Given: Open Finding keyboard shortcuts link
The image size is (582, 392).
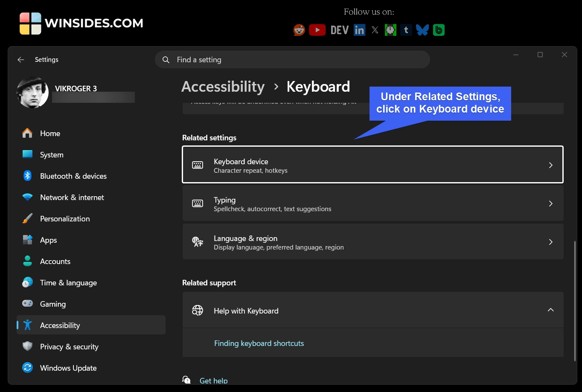Looking at the screenshot, I should [259, 343].
